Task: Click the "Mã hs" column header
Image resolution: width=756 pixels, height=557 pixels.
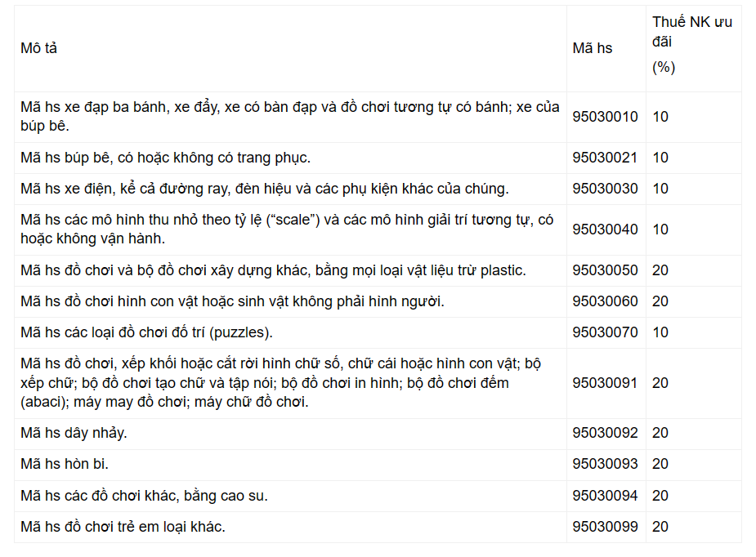Action: (x=593, y=48)
